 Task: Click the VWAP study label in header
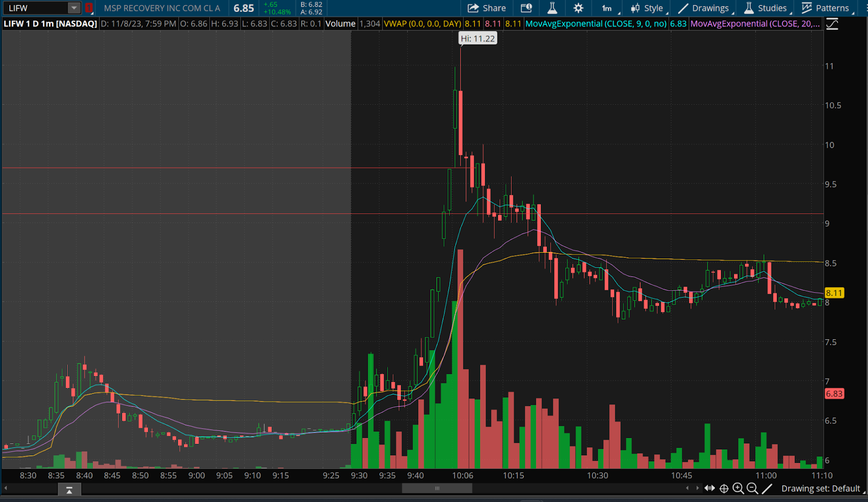coord(423,24)
